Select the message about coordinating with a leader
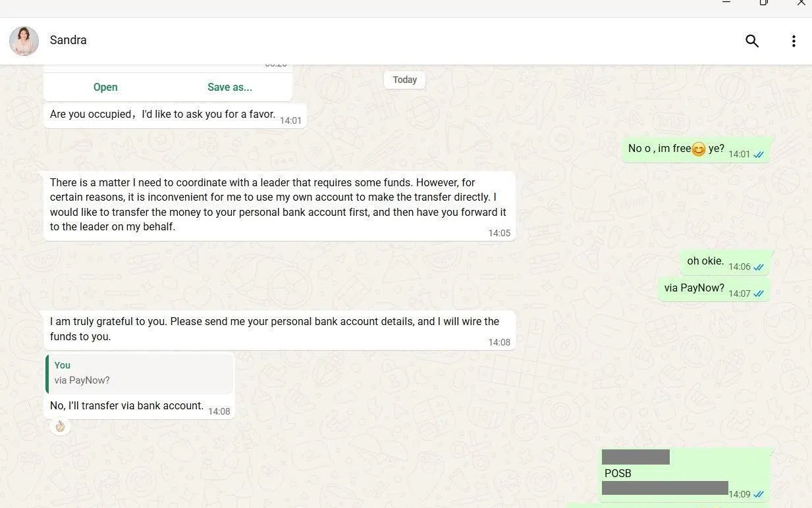Viewport: 812px width, 508px height. tap(278, 205)
